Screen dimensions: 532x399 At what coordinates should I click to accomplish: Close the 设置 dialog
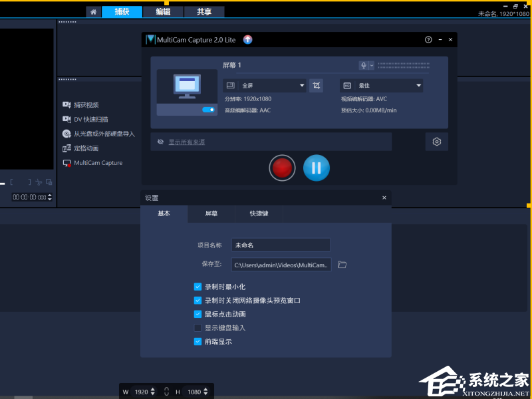(x=384, y=198)
